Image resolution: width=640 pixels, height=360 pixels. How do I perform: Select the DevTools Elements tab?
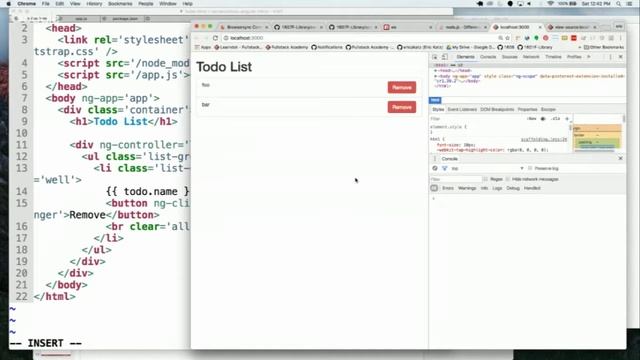pyautogui.click(x=465, y=57)
